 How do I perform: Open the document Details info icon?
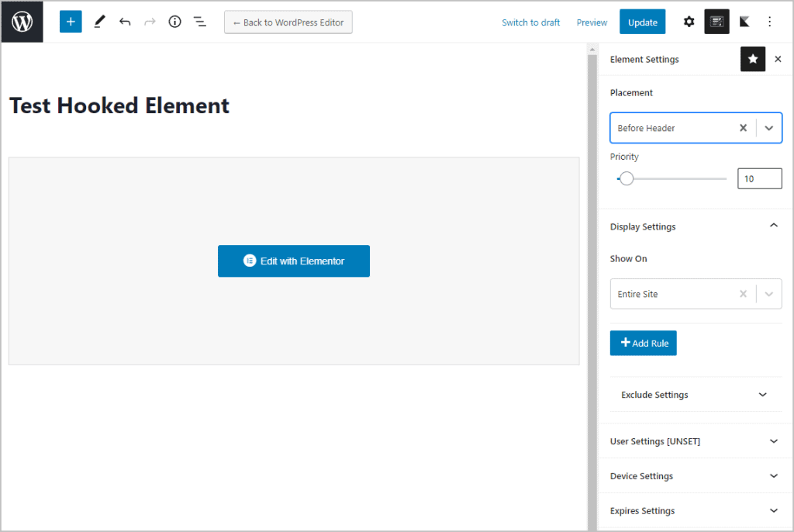(x=174, y=22)
